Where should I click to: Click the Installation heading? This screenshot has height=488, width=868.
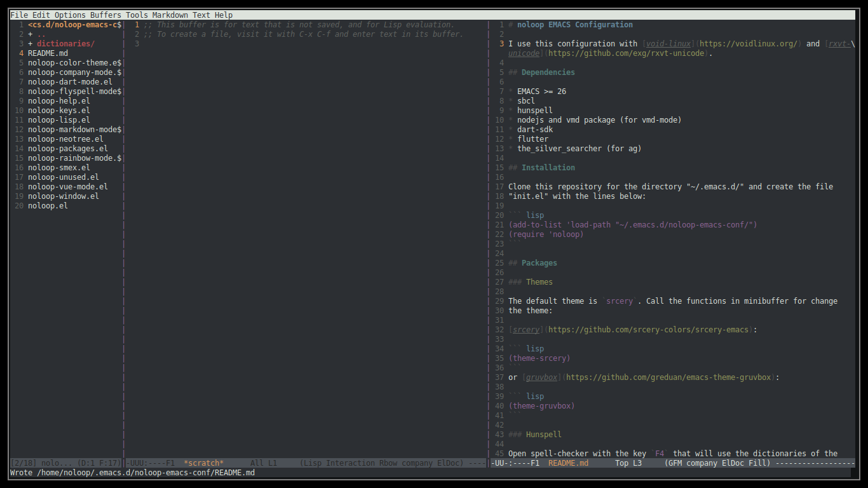coord(548,168)
